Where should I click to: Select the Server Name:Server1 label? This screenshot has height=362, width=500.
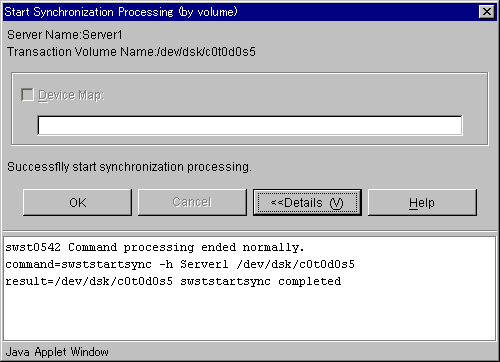pyautogui.click(x=65, y=35)
